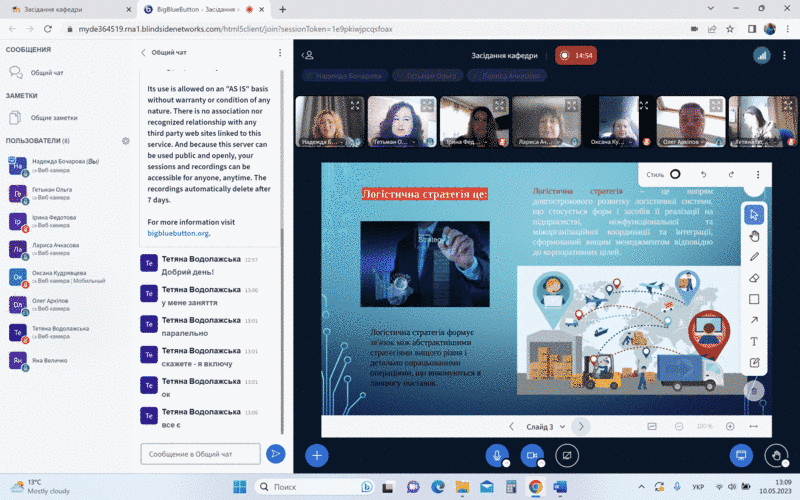Select the Sticky note tool
Viewport: 800px width, 500px height.
coord(755,362)
